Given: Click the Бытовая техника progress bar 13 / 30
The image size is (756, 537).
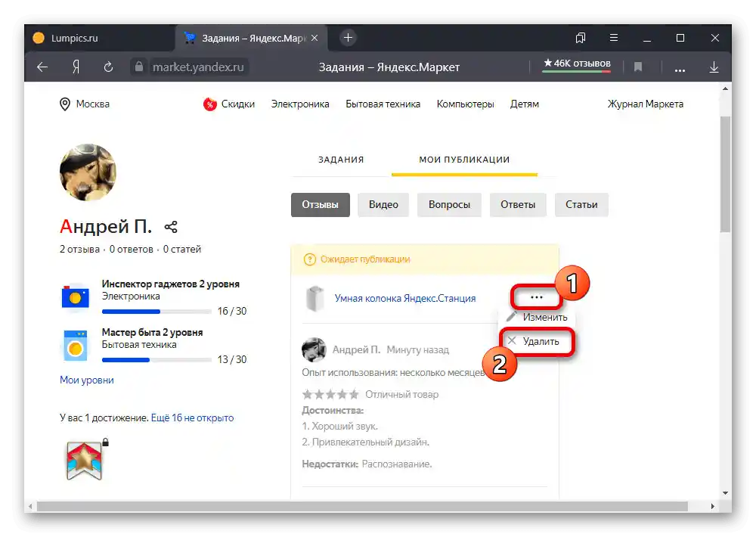Looking at the screenshot, I should click(156, 360).
